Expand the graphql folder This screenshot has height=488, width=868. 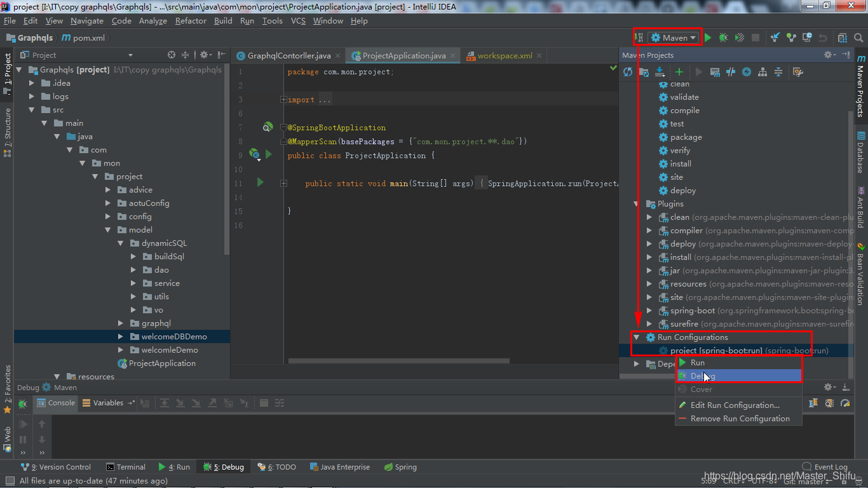click(121, 323)
